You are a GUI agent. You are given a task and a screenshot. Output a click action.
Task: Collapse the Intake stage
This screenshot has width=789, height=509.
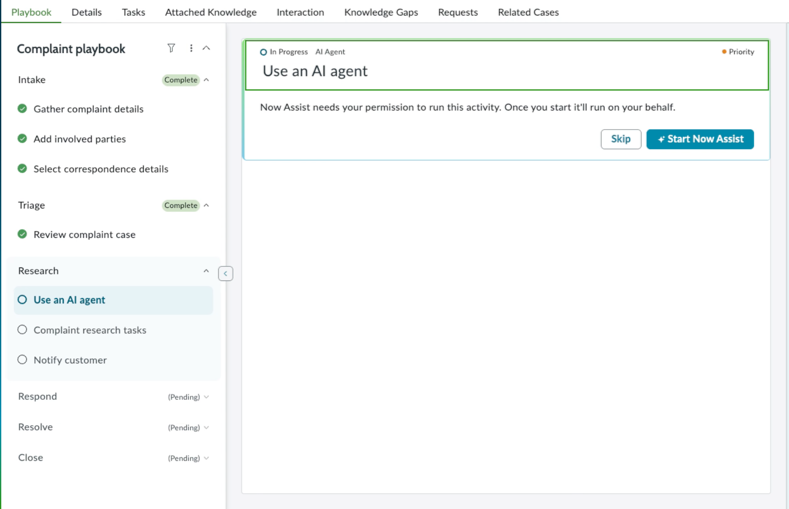(206, 80)
